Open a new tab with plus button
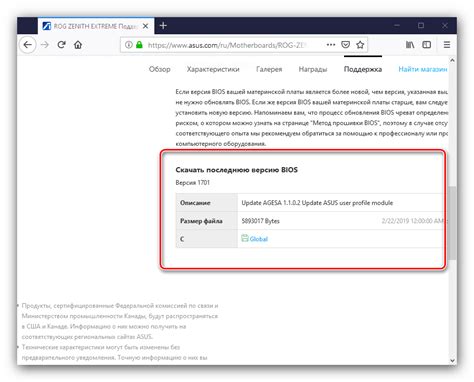This screenshot has width=474, height=382. click(163, 26)
